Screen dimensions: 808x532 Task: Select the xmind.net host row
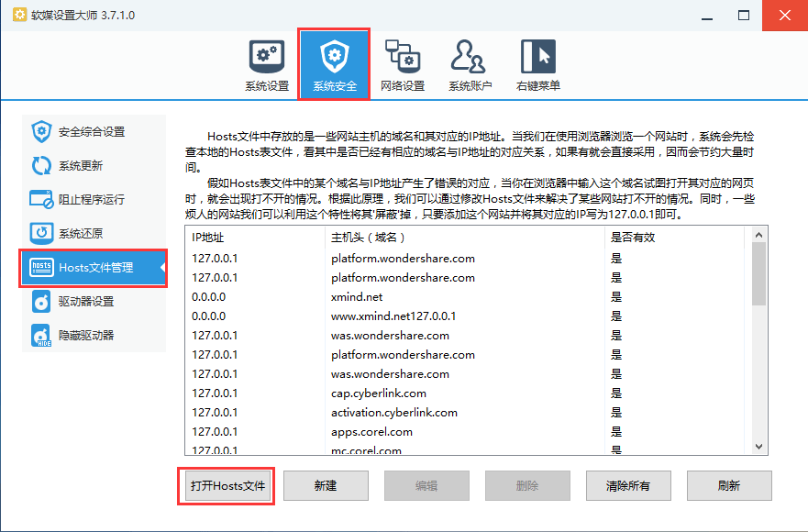465,297
